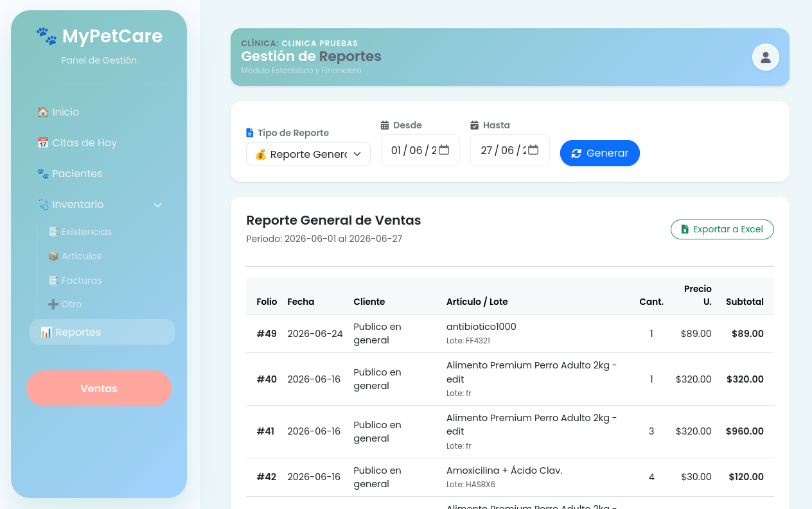Image resolution: width=812 pixels, height=509 pixels.
Task: Click the Desde date input field
Action: click(420, 150)
